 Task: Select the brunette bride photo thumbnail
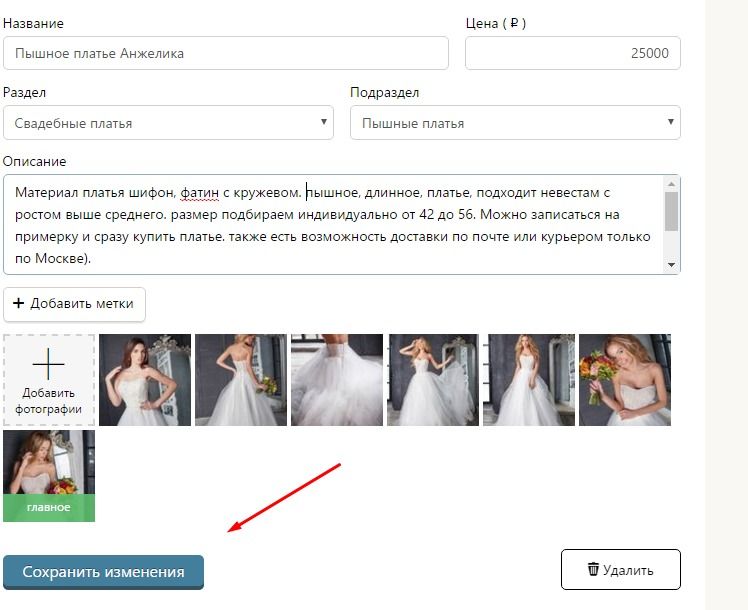(x=145, y=380)
